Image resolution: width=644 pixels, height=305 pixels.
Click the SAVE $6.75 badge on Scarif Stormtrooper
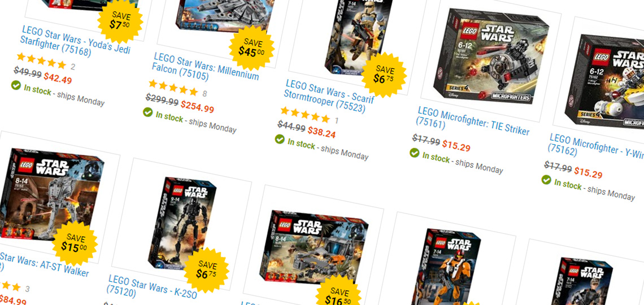coord(384,75)
